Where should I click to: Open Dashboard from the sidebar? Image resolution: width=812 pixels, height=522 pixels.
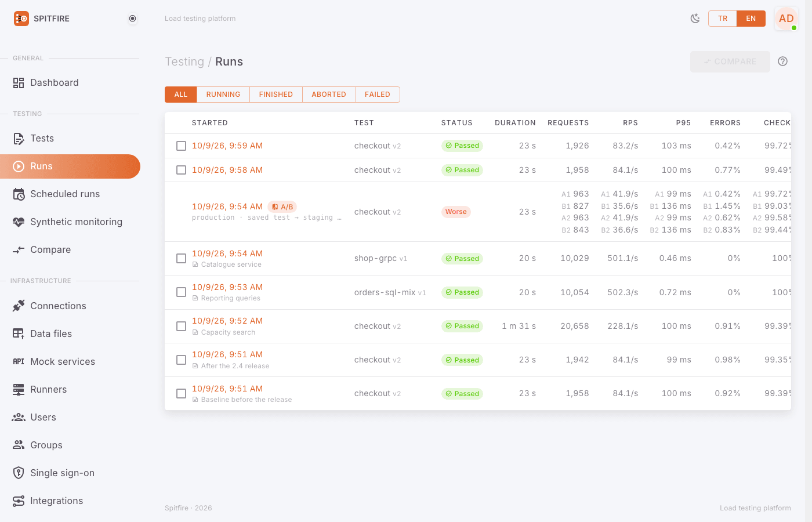pyautogui.click(x=70, y=83)
